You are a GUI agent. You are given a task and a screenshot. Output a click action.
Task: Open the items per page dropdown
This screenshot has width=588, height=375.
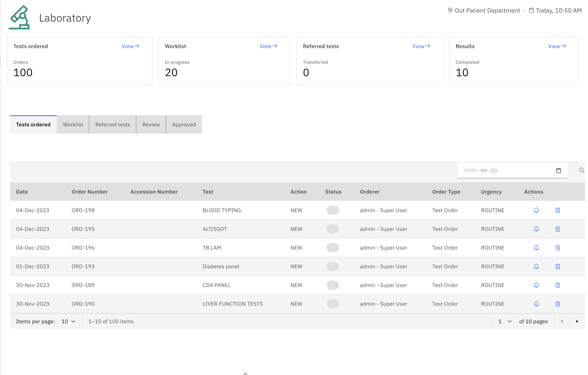[x=68, y=321]
